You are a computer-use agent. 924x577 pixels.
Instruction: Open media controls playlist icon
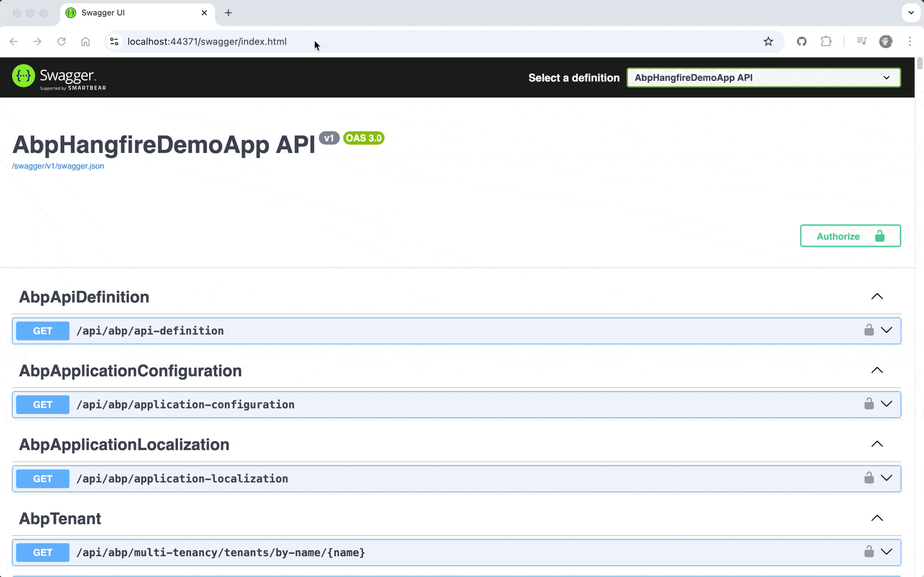click(862, 42)
